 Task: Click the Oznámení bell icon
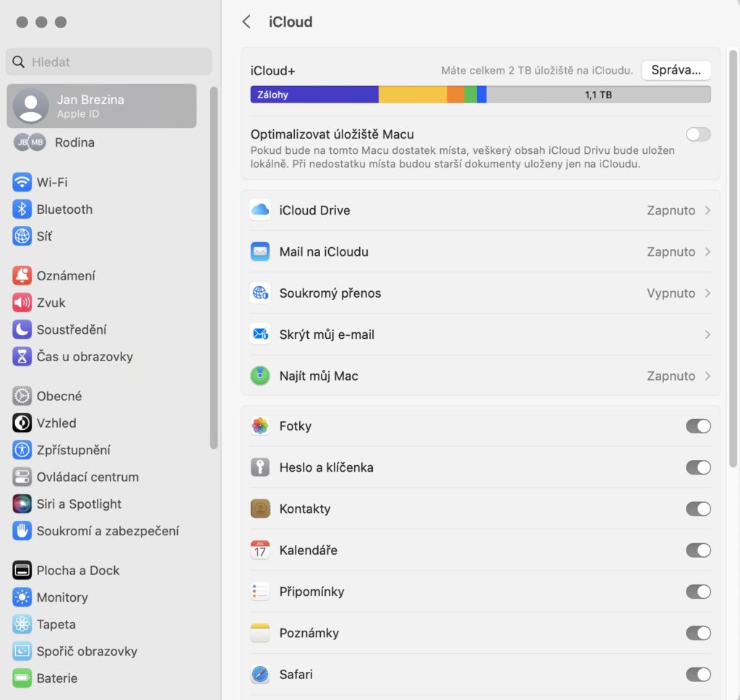click(x=22, y=275)
